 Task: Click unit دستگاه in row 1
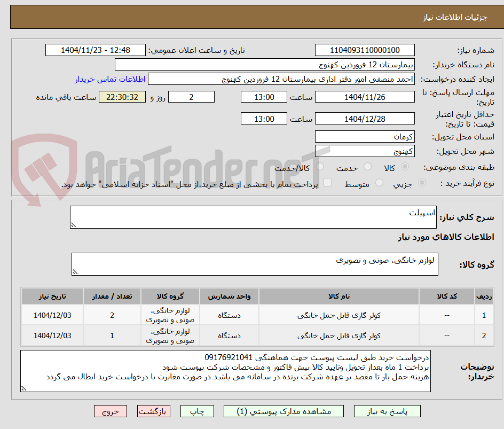229,316
